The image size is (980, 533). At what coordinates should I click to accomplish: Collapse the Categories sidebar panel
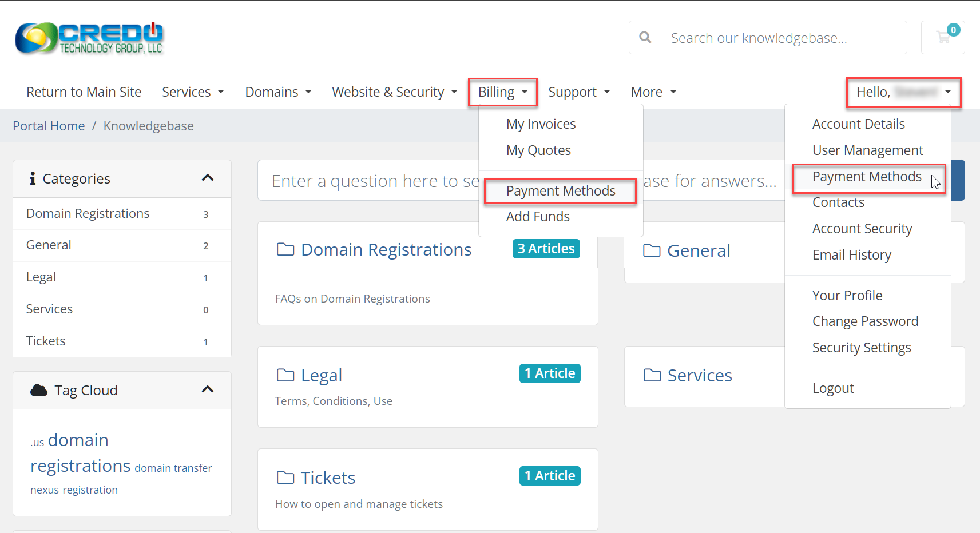(x=208, y=178)
